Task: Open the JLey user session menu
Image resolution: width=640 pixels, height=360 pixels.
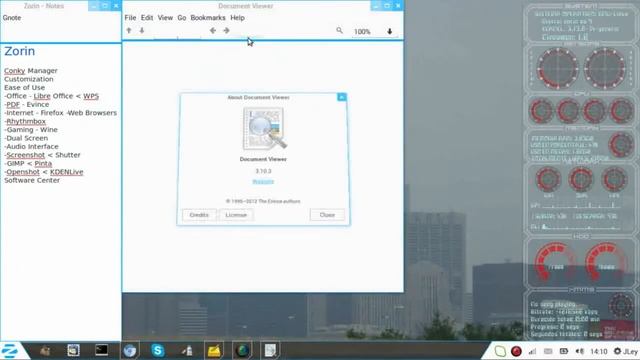Action: (x=626, y=351)
